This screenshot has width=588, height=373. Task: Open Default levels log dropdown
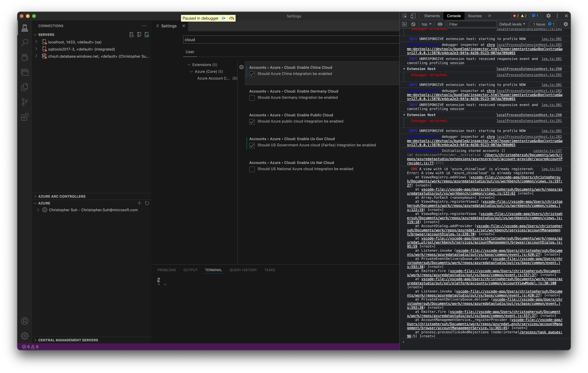pos(512,24)
